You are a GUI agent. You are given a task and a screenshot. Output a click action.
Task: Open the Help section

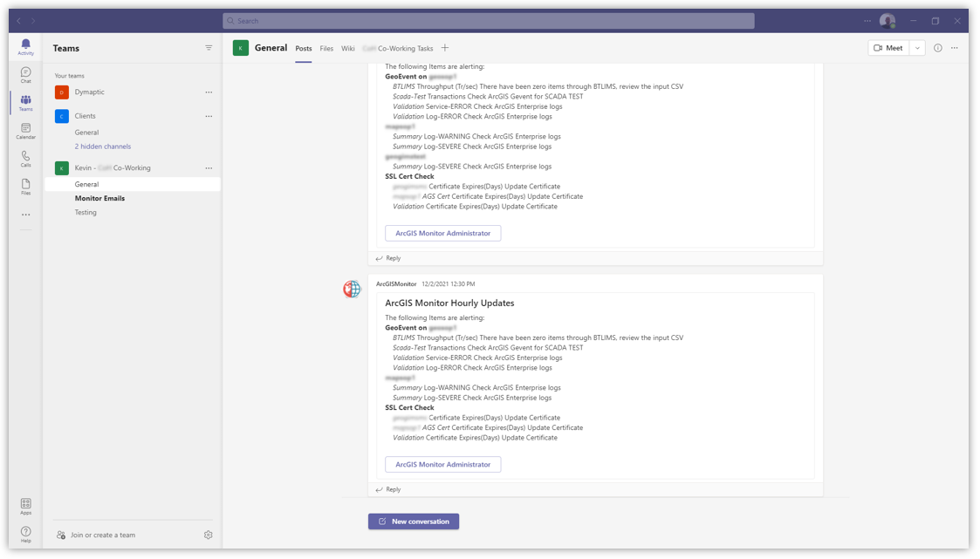(25, 531)
